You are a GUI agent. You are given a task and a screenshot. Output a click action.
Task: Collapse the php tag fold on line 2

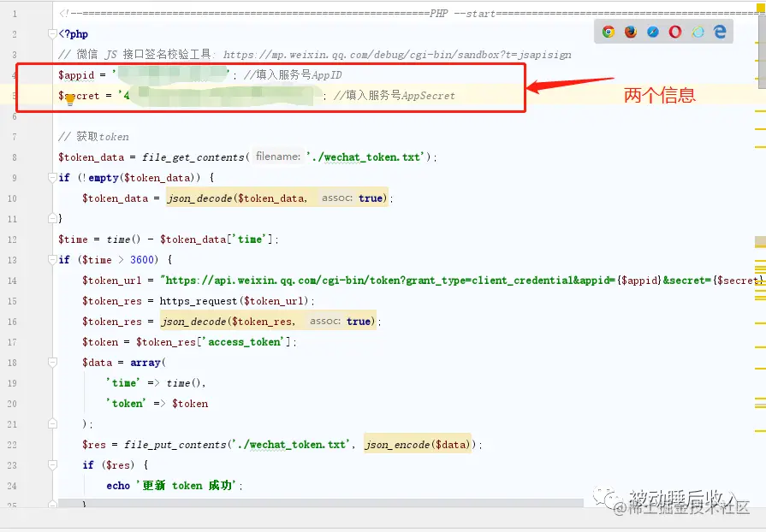coord(52,33)
